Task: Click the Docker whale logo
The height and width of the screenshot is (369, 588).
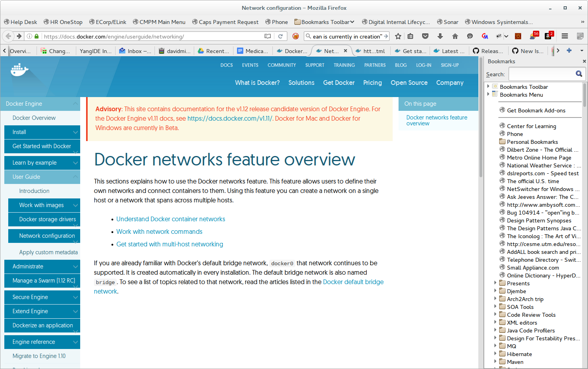Action: (x=20, y=70)
